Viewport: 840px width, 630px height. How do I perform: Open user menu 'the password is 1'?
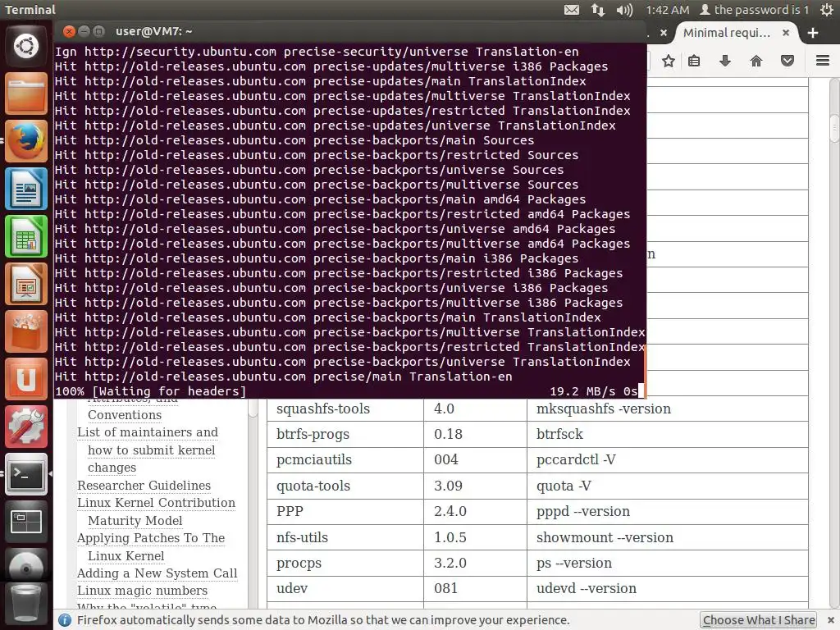[755, 10]
